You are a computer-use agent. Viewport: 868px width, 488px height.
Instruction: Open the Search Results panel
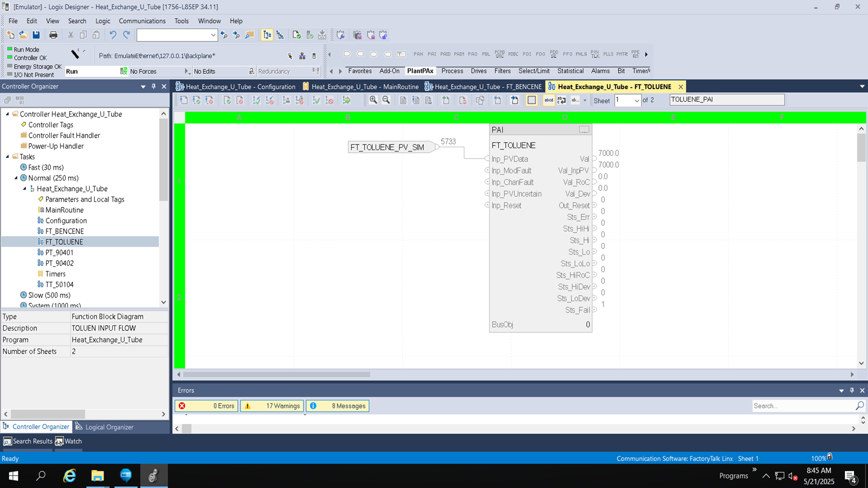pos(28,441)
